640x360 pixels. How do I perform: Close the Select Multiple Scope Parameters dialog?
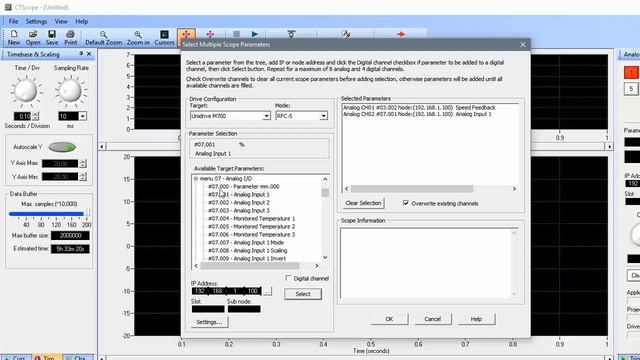tap(523, 44)
